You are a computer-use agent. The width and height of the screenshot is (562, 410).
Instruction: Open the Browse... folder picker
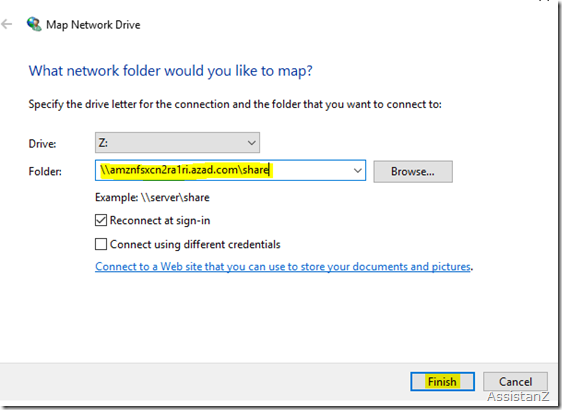click(x=413, y=172)
